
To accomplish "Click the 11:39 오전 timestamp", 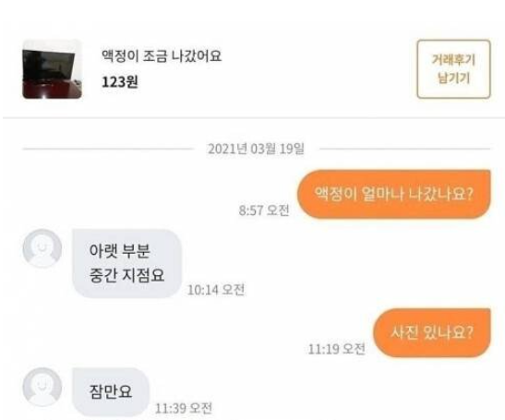I will [184, 408].
